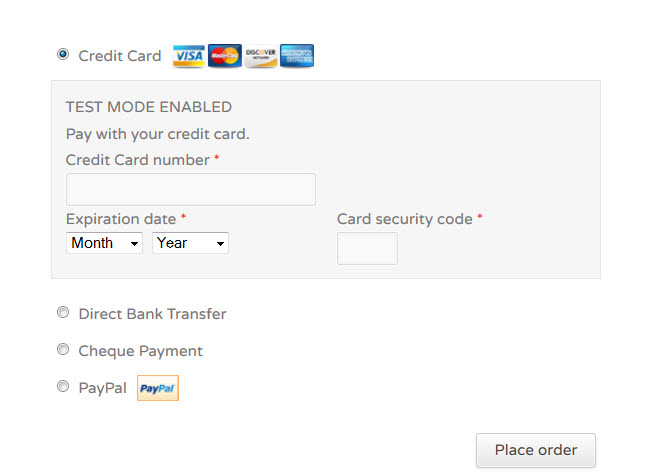This screenshot has height=476, width=647.
Task: Click the American Express logo
Action: 297,56
